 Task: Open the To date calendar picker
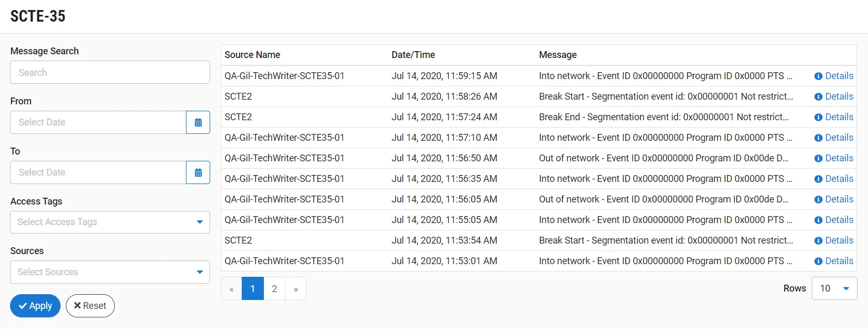[198, 172]
